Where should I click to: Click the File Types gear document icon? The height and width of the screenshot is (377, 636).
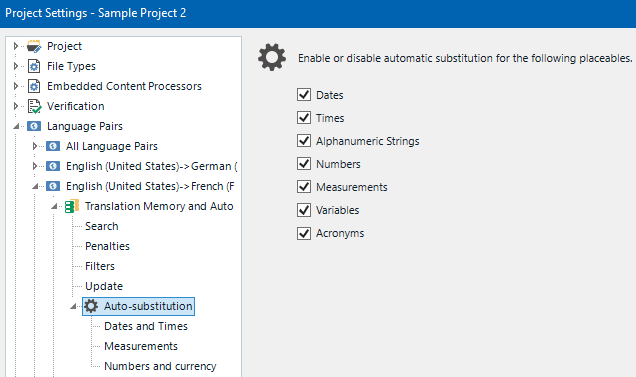(34, 66)
